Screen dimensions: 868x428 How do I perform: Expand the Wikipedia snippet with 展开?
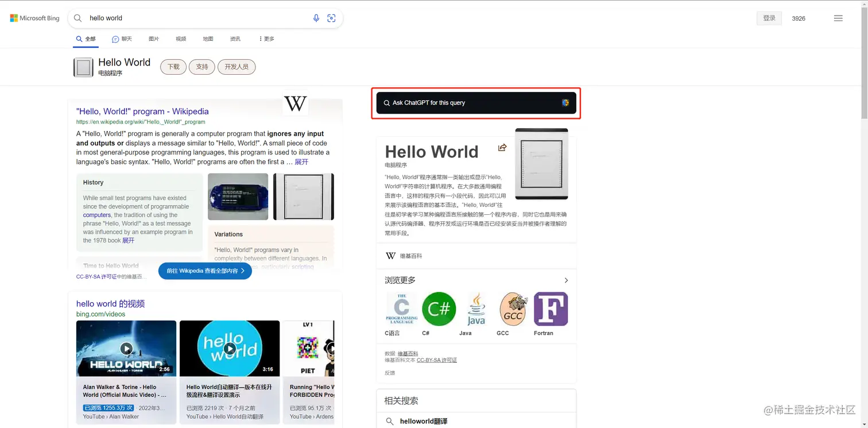tap(302, 162)
